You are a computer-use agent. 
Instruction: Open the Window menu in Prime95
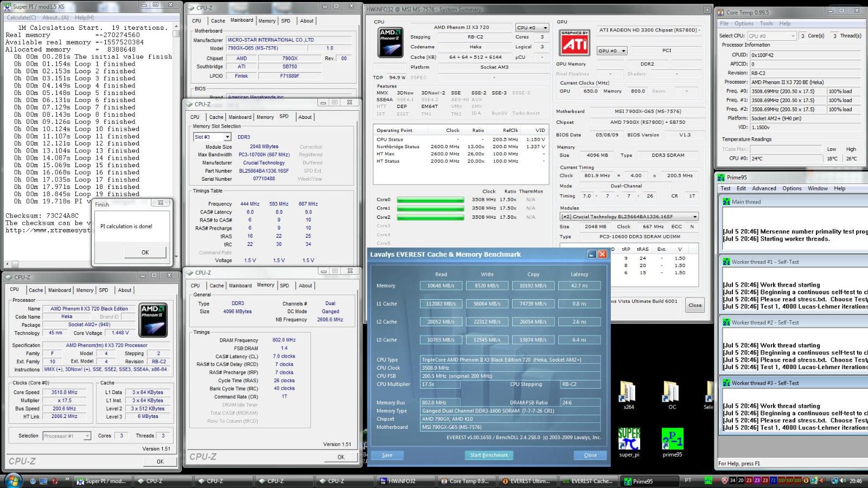tap(818, 188)
